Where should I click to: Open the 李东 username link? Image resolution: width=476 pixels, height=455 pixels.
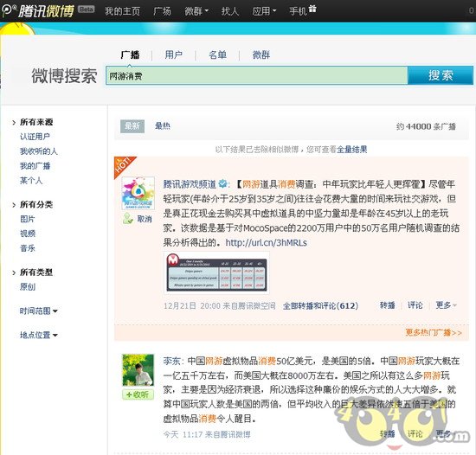171,361
